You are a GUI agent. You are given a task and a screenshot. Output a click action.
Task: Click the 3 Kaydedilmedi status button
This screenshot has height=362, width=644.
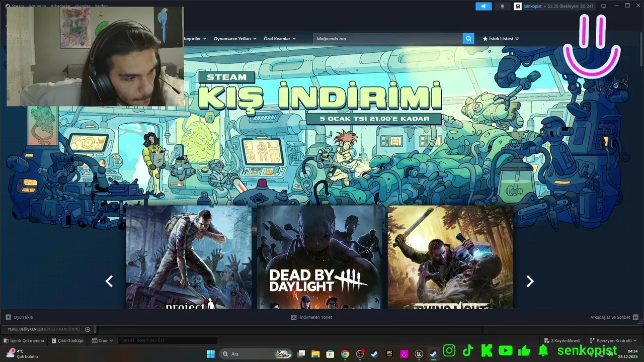pos(562,340)
